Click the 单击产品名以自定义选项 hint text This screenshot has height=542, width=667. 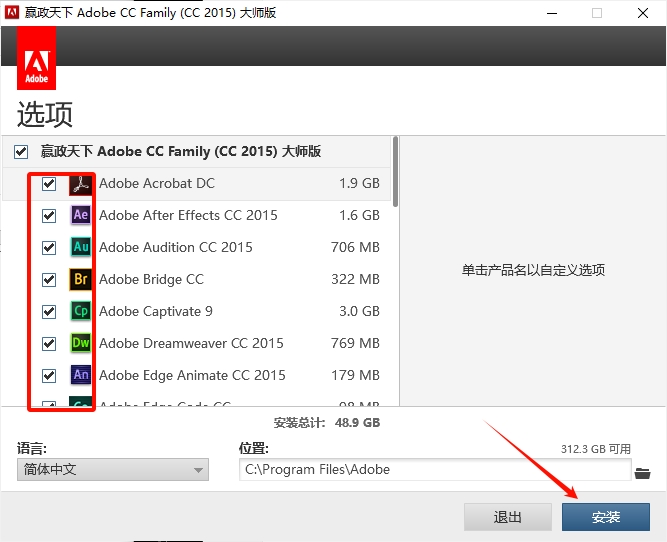pyautogui.click(x=533, y=270)
